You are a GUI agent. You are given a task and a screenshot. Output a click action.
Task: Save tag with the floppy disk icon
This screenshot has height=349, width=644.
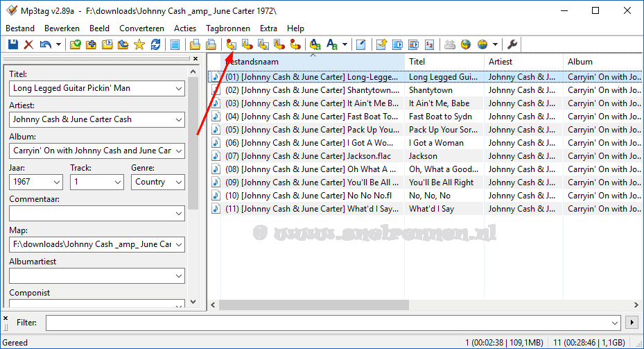click(13, 44)
